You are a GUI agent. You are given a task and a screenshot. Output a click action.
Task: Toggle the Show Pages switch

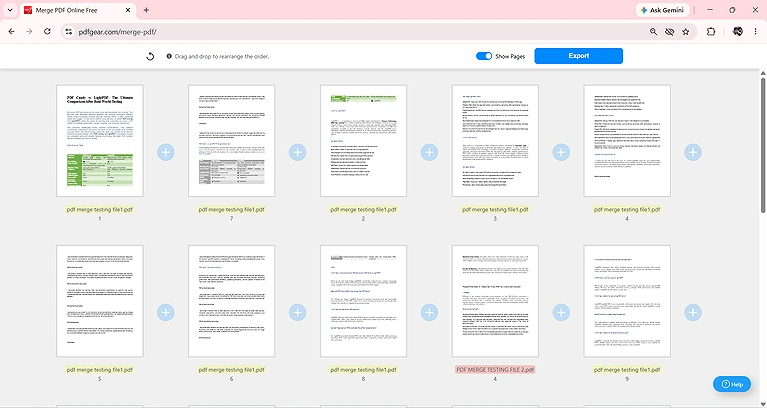tap(484, 56)
